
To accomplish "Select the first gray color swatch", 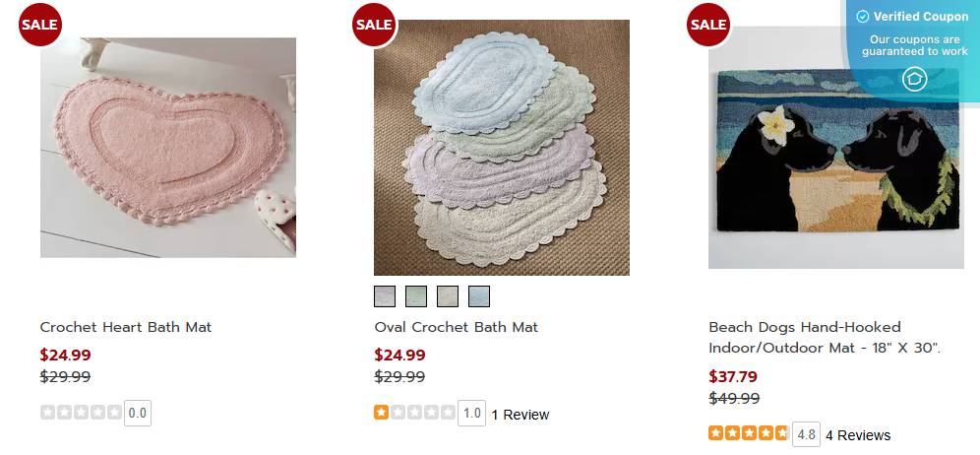I will 385,296.
